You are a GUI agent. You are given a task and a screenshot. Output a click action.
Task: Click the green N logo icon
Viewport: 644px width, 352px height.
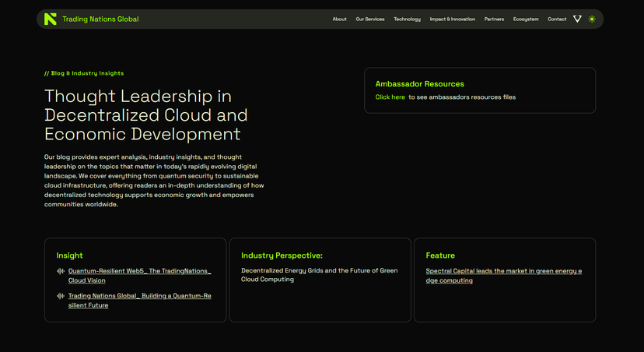[50, 19]
